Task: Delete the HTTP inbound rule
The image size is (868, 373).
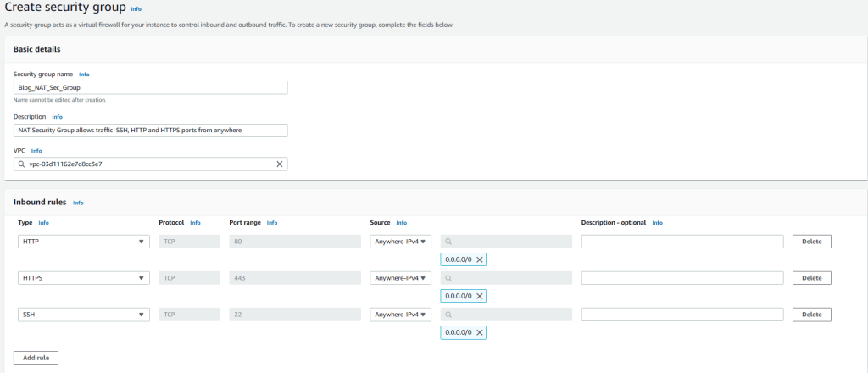Action: pos(811,242)
